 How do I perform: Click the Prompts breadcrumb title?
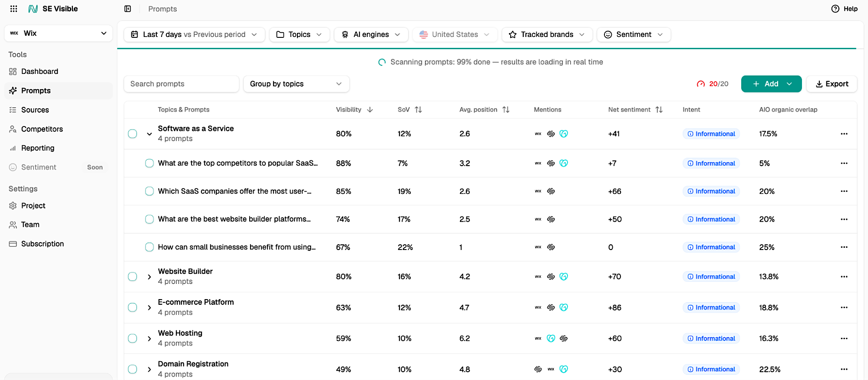(162, 9)
